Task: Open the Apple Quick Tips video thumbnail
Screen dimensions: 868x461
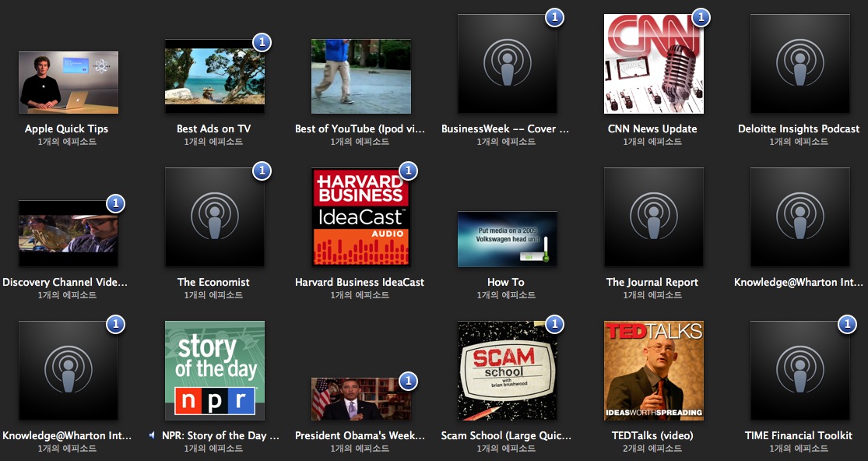Action: point(68,83)
